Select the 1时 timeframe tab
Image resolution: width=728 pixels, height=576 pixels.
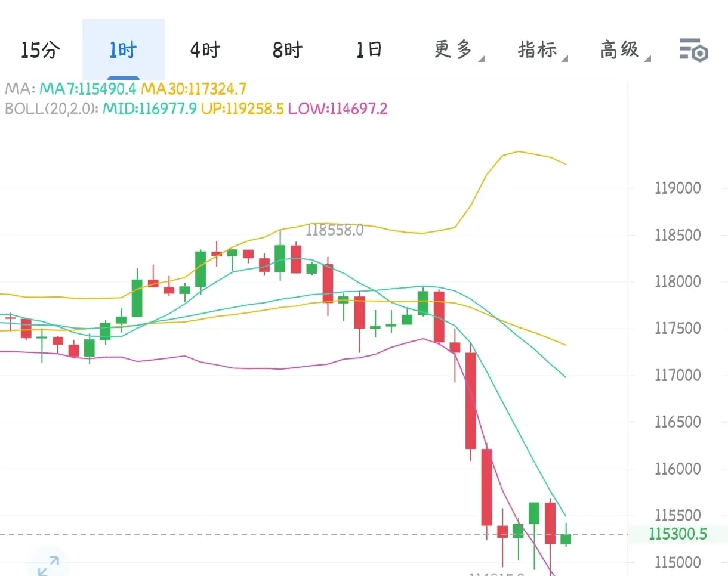tap(123, 50)
